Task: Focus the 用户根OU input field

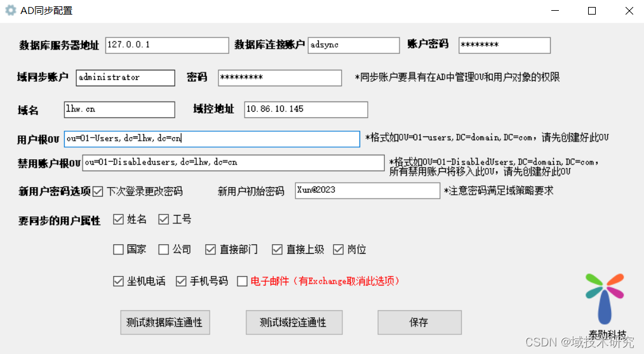Action: tap(212, 139)
